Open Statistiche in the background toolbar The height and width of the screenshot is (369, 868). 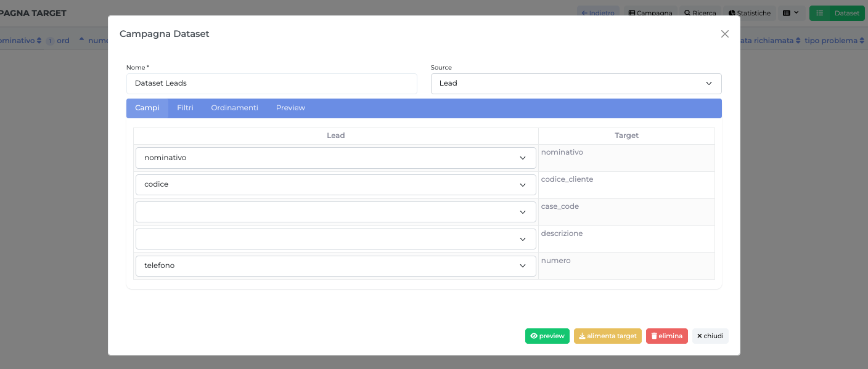749,13
